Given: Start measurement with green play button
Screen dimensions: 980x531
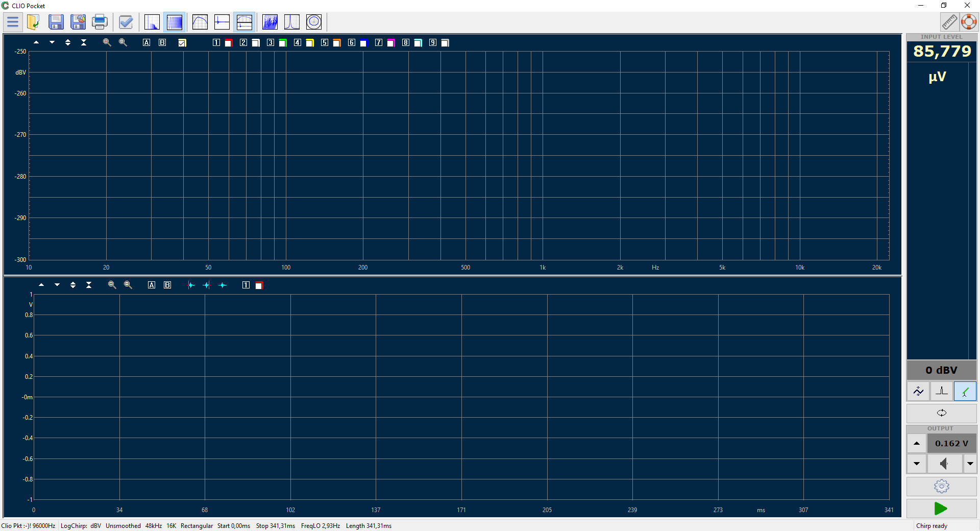Looking at the screenshot, I should (x=941, y=509).
